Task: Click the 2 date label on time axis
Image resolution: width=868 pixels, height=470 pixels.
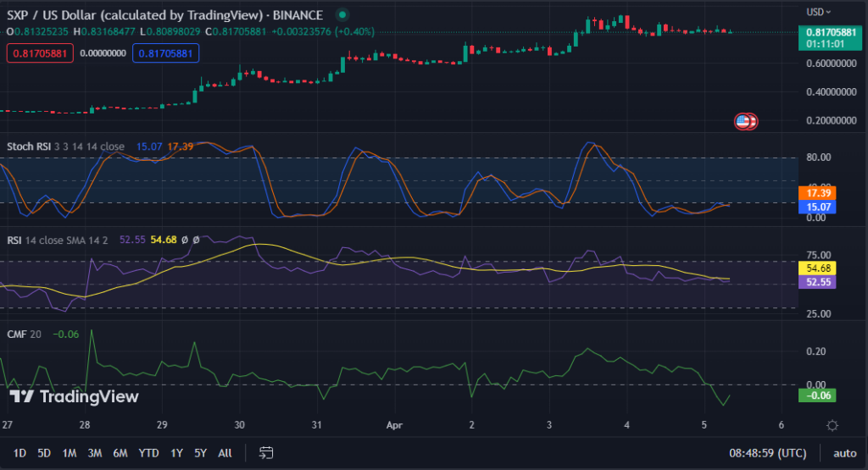Action: click(471, 425)
